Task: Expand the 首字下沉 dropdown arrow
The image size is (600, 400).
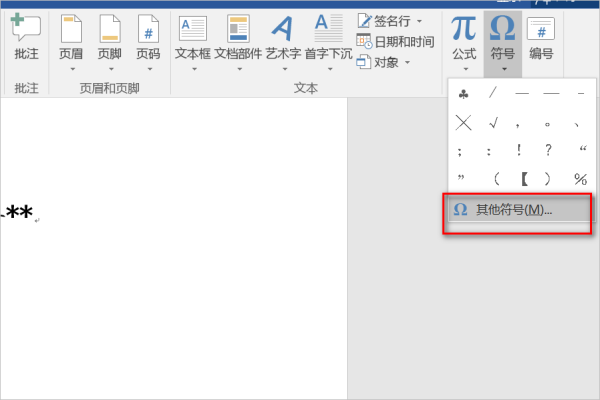Action: click(x=330, y=69)
